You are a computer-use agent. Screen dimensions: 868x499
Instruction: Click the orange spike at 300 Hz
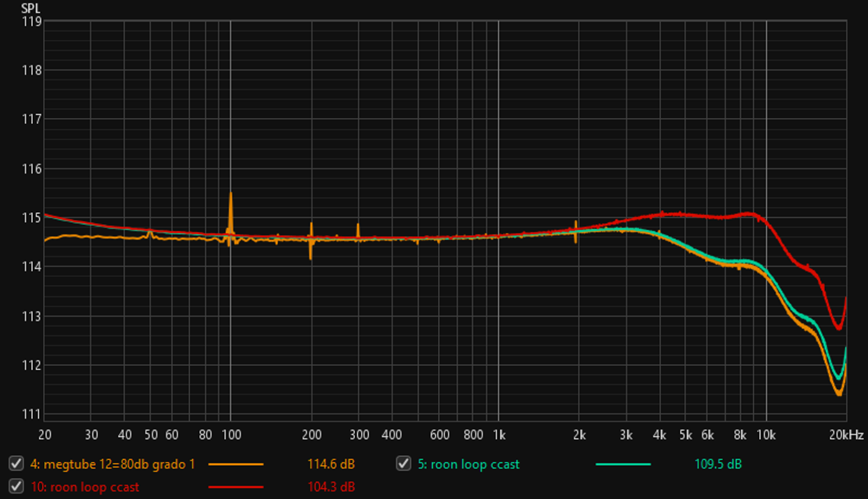(358, 231)
